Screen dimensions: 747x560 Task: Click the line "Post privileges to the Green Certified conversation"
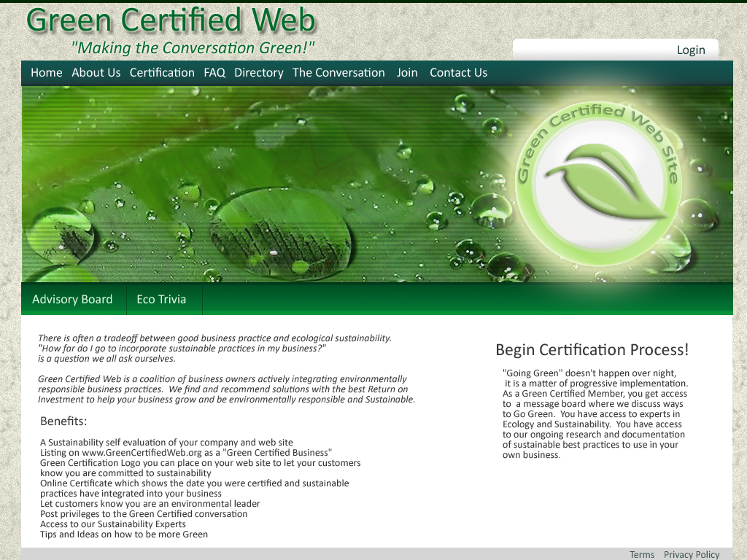[144, 514]
